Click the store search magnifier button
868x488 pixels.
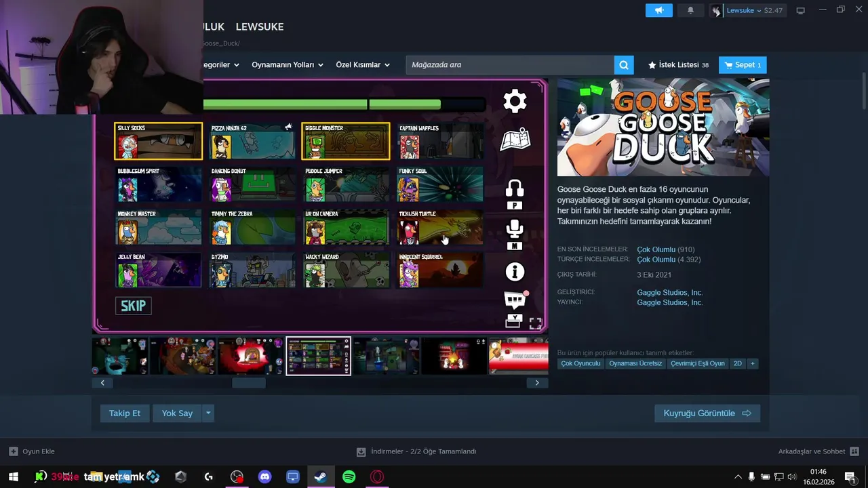[x=624, y=65]
